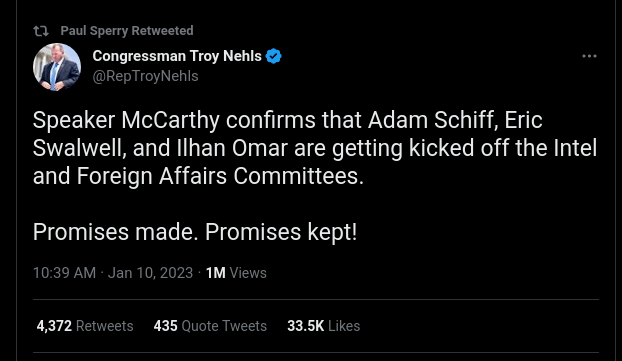Open the @RepTroyNehls handle
Screen dimensions: 622x361
[x=145, y=76]
